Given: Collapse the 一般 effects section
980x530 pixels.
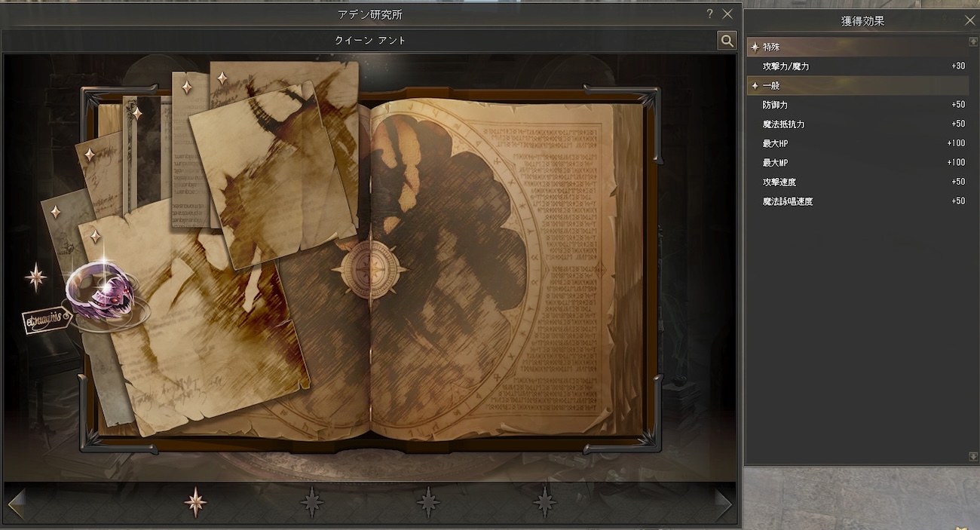Looking at the screenshot, I should [x=755, y=86].
